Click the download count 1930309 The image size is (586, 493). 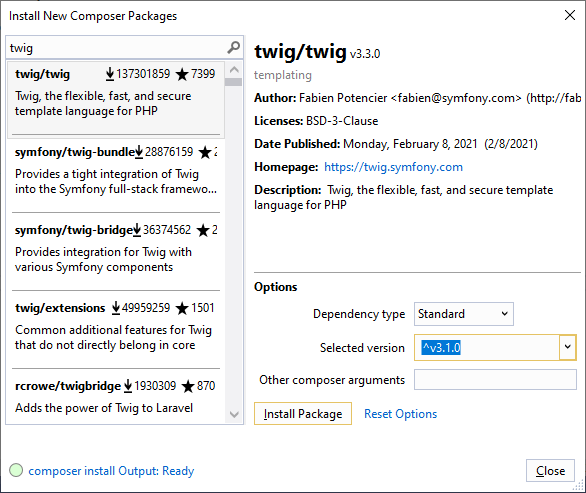click(x=155, y=386)
